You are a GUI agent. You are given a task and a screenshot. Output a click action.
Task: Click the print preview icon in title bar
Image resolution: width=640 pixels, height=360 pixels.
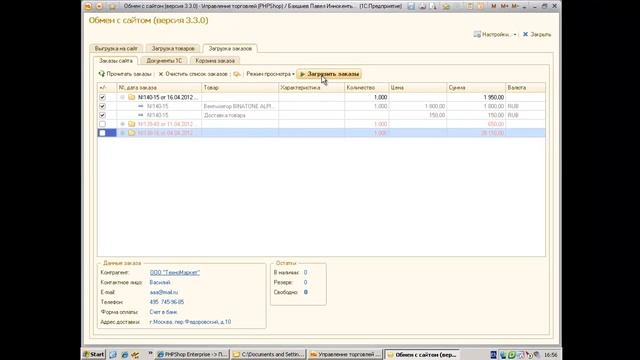433,6
